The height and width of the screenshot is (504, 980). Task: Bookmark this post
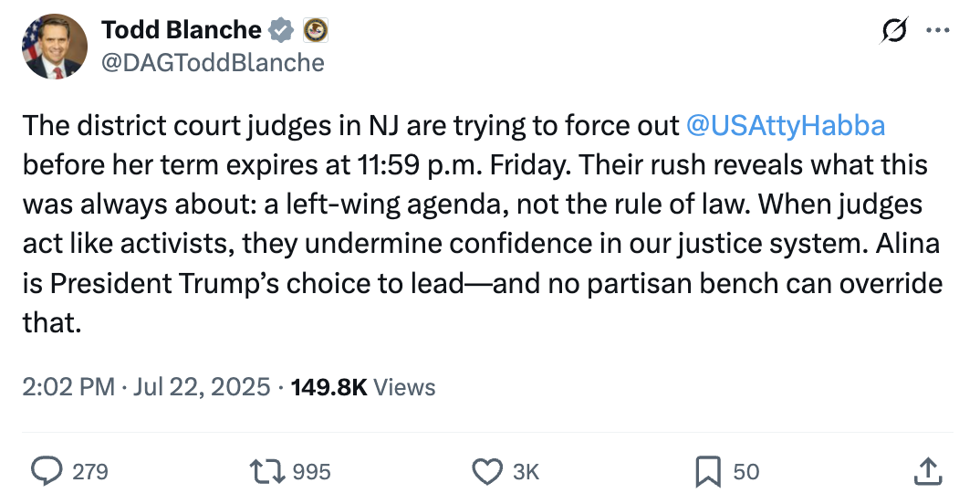[708, 471]
